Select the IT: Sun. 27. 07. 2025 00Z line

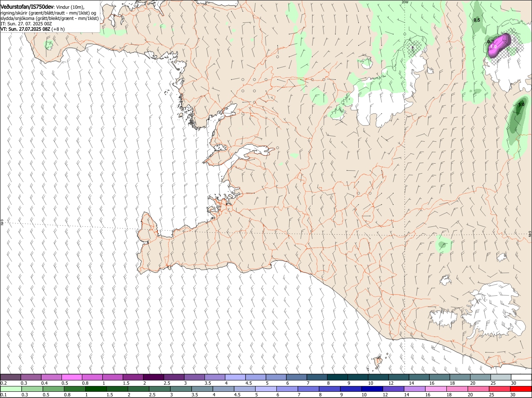tap(26, 24)
